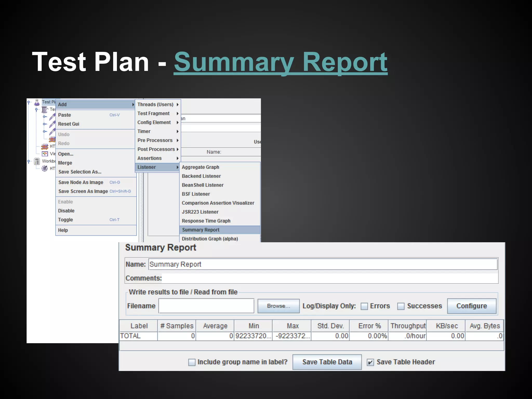Tick the Successes checkbox
Viewport: 532px width, 399px height.
point(401,306)
